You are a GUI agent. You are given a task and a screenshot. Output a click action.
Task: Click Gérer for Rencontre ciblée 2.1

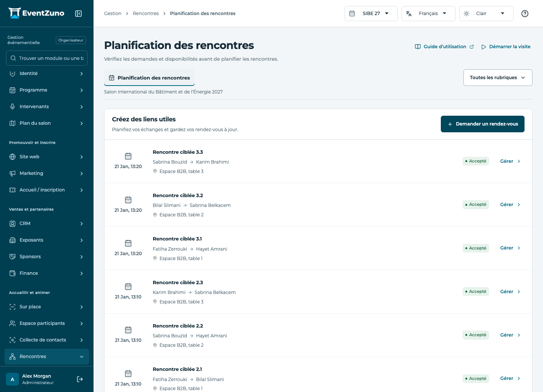[510, 378]
